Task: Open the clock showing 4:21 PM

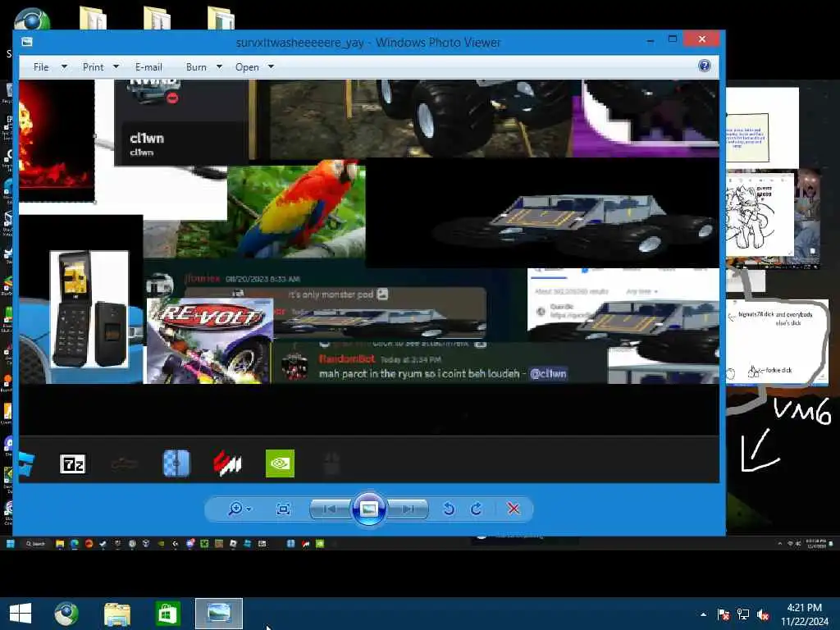Action: tap(804, 614)
